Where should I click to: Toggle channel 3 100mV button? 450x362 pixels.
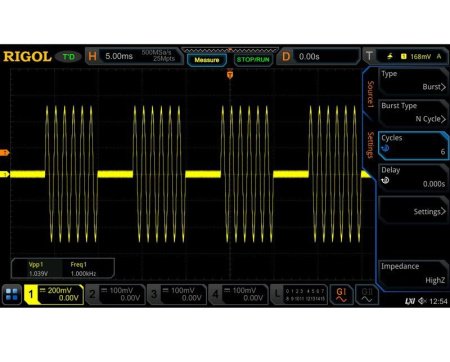[177, 295]
